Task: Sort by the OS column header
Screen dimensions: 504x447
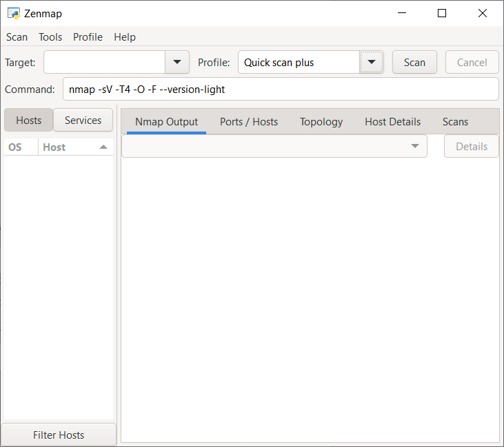Action: coord(21,147)
